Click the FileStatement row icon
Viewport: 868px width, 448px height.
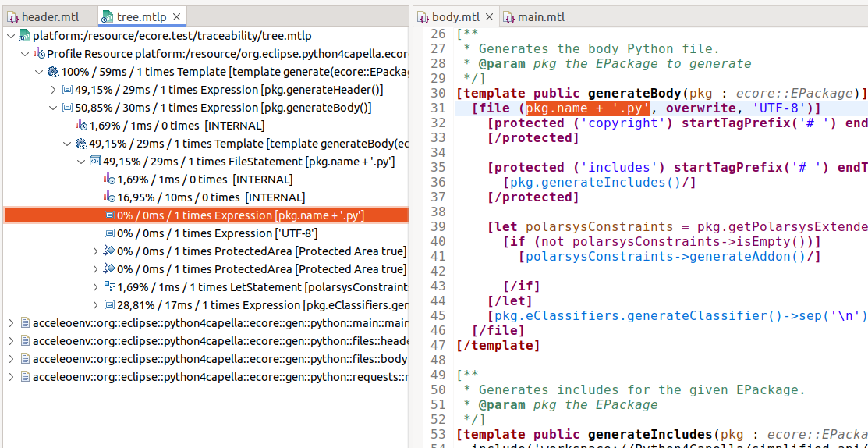pyautogui.click(x=96, y=162)
